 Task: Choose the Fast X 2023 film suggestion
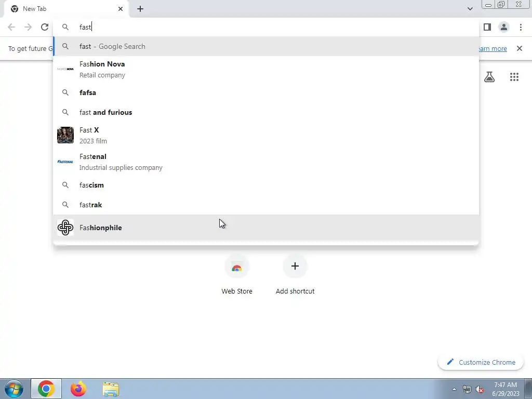click(266, 135)
